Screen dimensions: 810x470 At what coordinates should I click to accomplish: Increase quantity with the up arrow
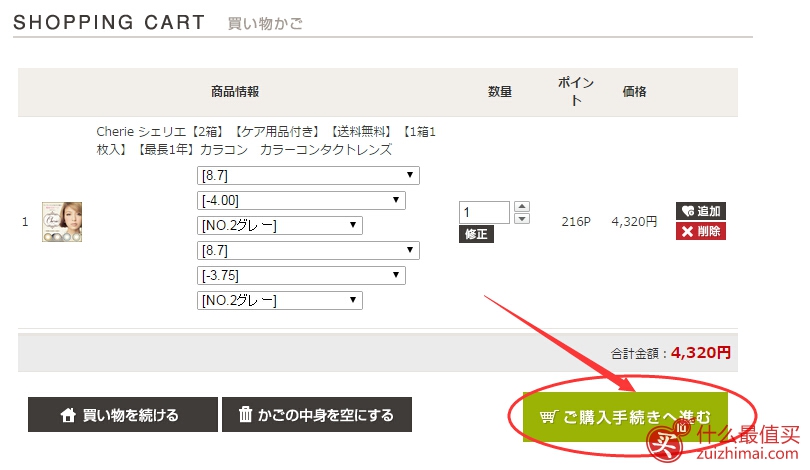(522, 206)
